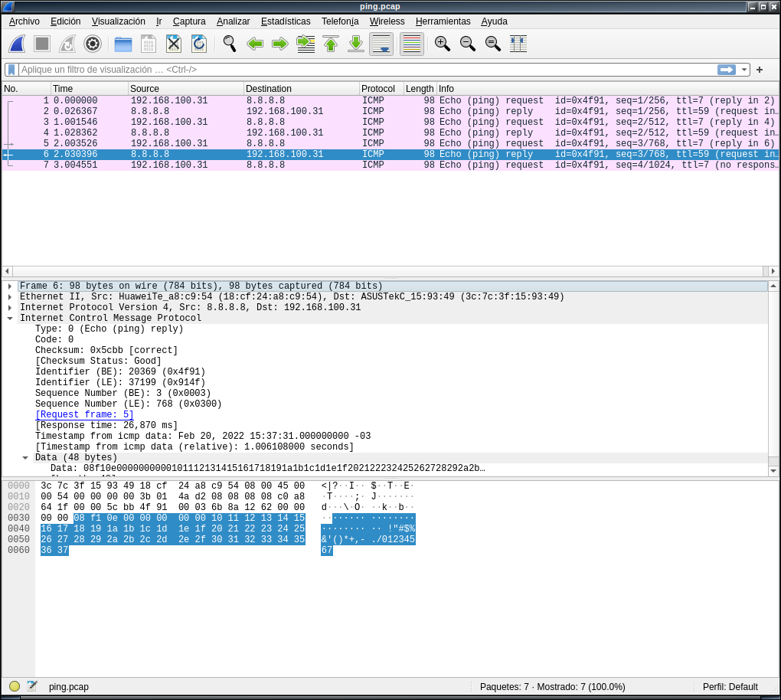The height and width of the screenshot is (700, 781).
Task: Open capture file properties from status bar
Action: pos(32,686)
